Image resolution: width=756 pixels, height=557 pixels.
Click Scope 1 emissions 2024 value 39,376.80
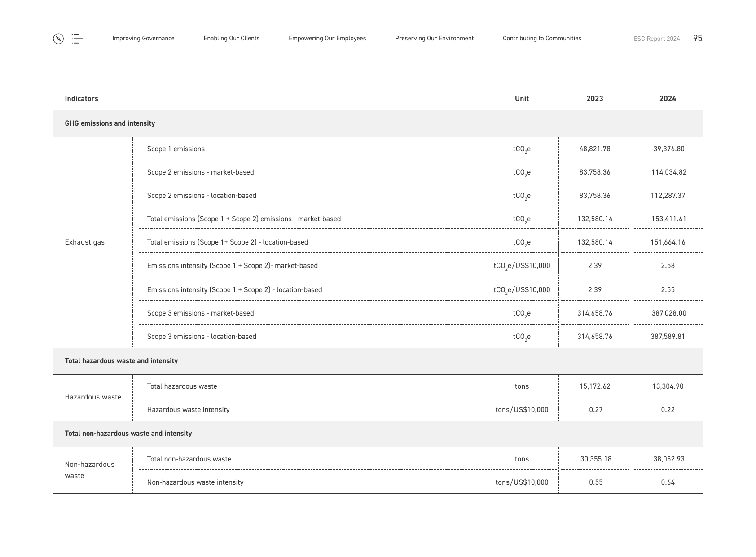(x=669, y=149)
